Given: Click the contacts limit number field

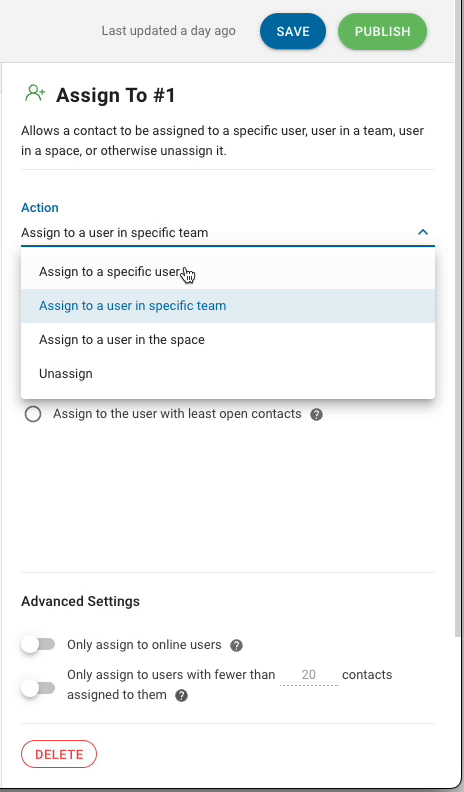Looking at the screenshot, I should pyautogui.click(x=309, y=675).
